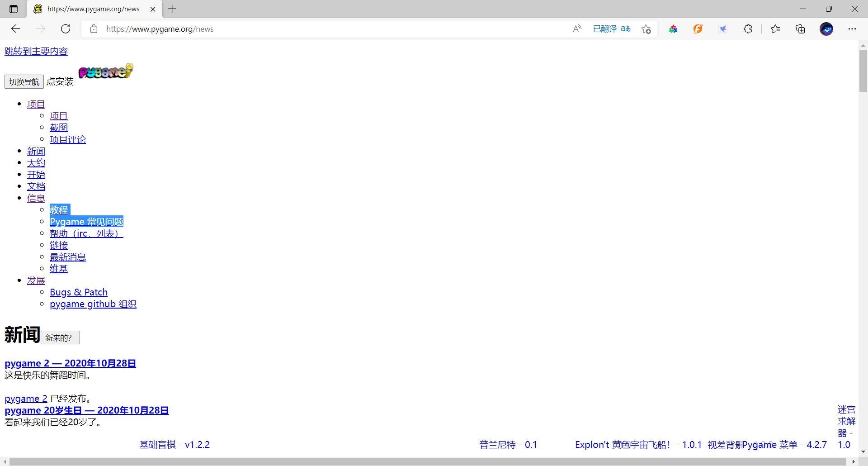Open the 链接 link

59,245
